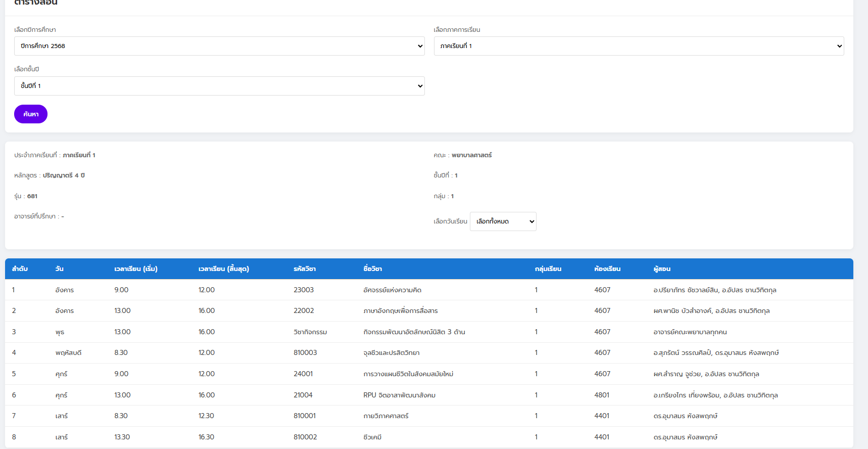The image size is (868, 449).
Task: Open the academic year dropdown showing 2568
Action: coord(219,46)
